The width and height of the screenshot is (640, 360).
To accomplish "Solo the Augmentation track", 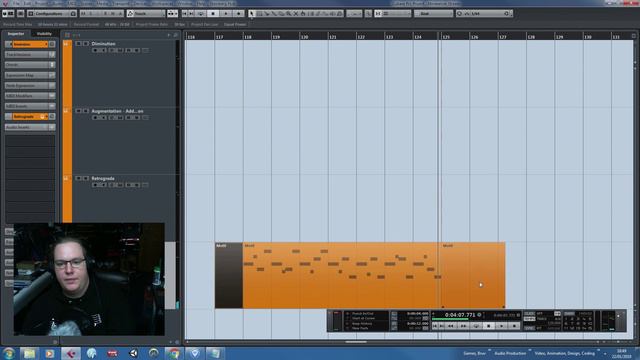I will [86, 111].
